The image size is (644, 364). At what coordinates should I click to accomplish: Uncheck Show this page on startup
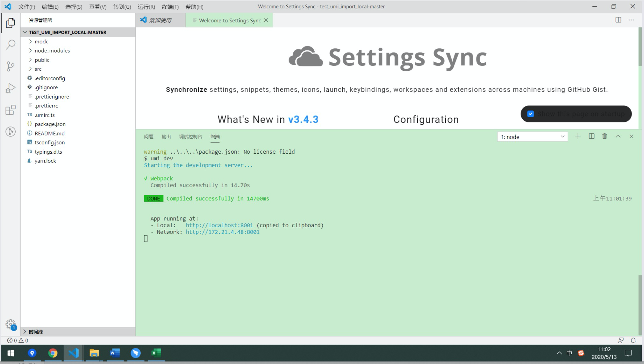531,114
